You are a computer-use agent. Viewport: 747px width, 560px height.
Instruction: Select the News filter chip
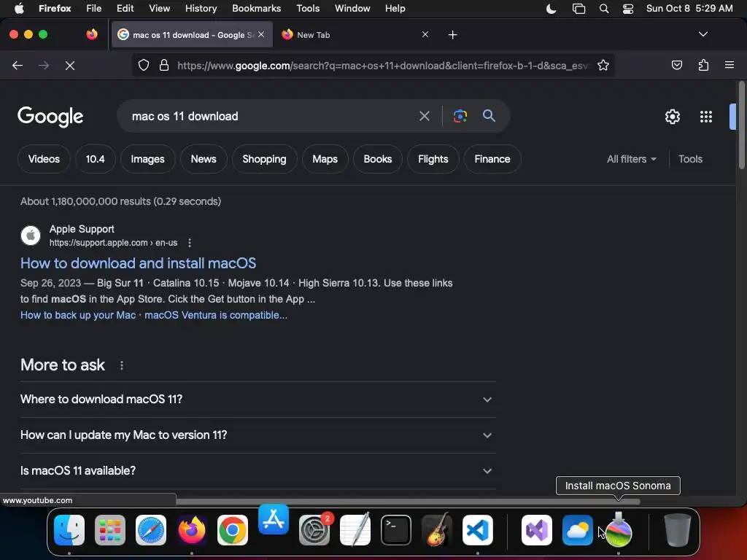point(204,159)
